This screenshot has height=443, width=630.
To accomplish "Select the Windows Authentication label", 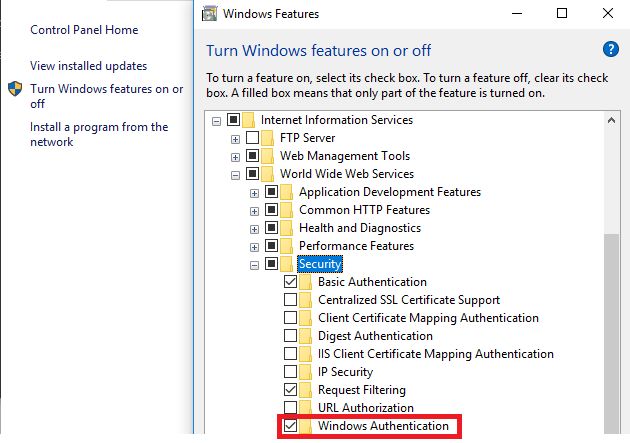I will [x=383, y=426].
